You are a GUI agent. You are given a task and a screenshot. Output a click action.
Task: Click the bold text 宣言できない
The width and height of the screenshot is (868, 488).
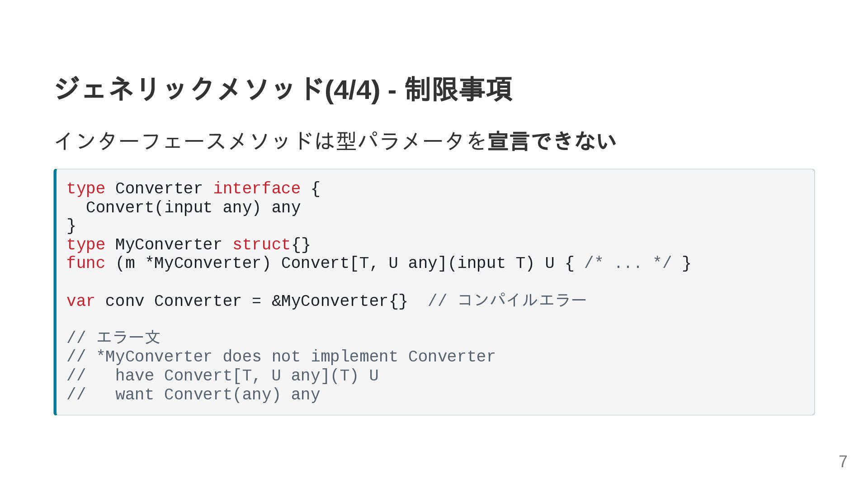(552, 141)
